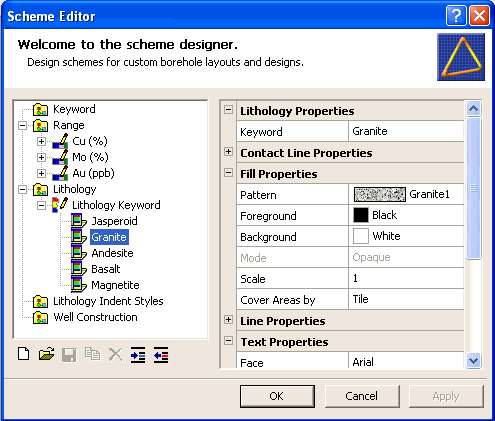Open scheme file with folder icon
The width and height of the screenshot is (495, 421).
tap(46, 354)
